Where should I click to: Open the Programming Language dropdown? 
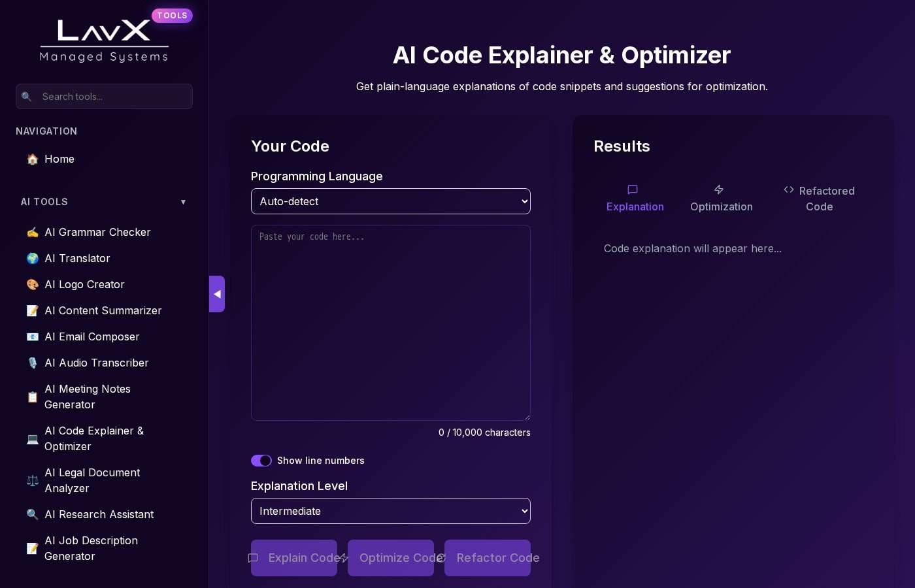(x=390, y=201)
